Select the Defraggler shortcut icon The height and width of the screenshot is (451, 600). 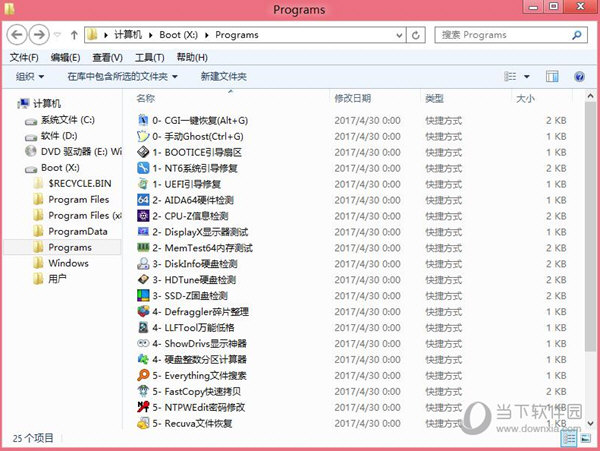coord(143,311)
